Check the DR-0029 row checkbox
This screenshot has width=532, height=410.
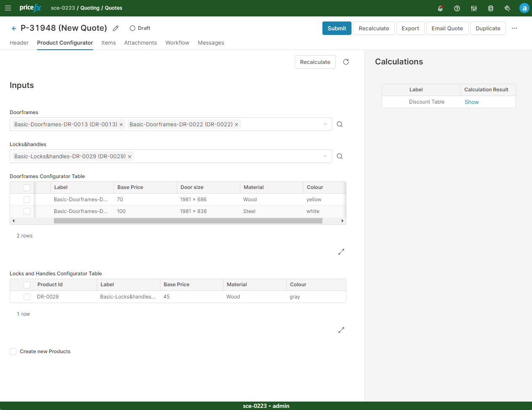(27, 297)
